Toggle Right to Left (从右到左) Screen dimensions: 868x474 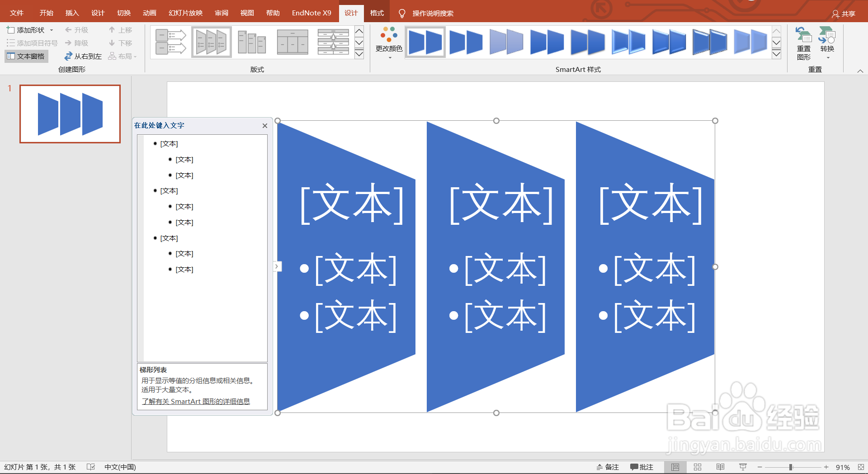pos(83,56)
